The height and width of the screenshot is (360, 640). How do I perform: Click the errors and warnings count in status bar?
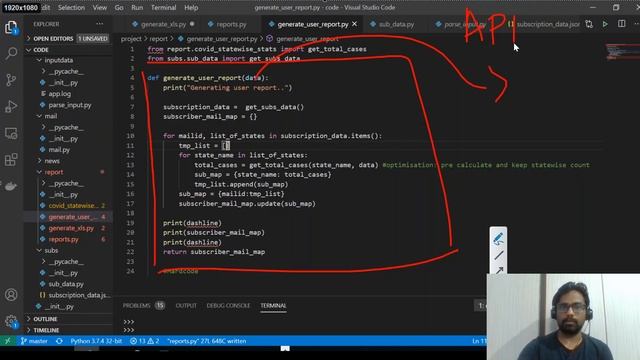144,341
